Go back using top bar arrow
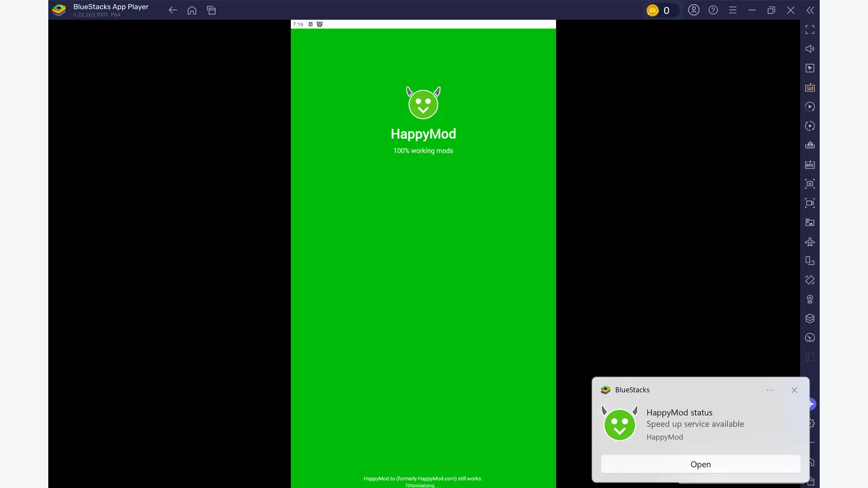Screen dimensions: 868x488 click(x=173, y=10)
